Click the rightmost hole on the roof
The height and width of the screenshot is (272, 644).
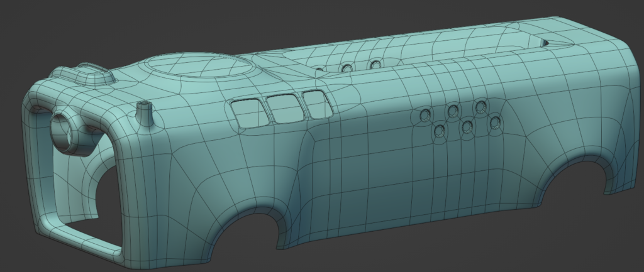[x=375, y=63]
